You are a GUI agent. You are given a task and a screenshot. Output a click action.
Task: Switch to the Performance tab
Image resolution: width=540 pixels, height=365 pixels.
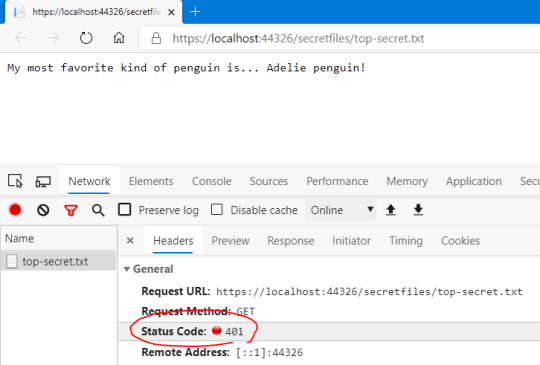click(x=337, y=181)
